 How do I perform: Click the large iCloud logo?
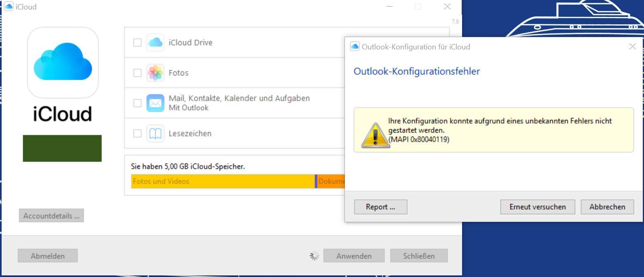[x=63, y=63]
